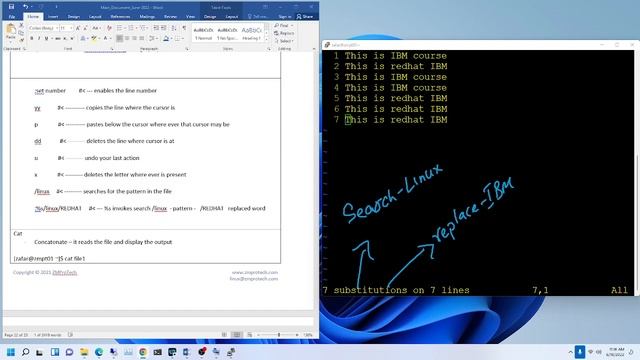The width and height of the screenshot is (640, 360).
Task: Click Text Effects icon
Action: tap(83, 38)
